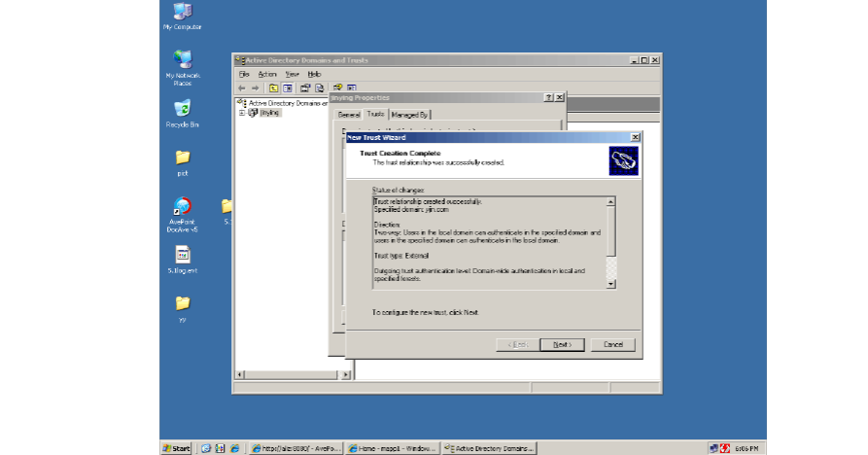Screen dimensions: 868x455
Task: Select Active Directory Domains and Trusts root node
Action: pyautogui.click(x=287, y=102)
